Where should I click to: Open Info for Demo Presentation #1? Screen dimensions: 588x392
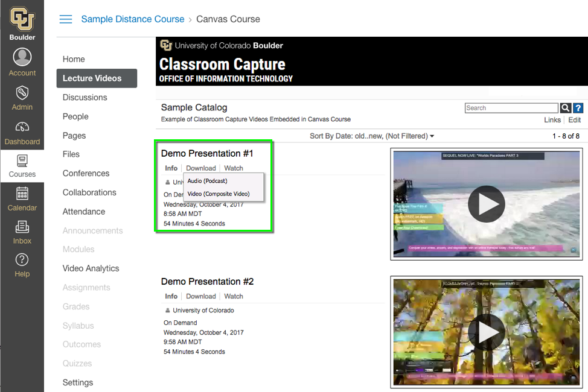click(x=171, y=168)
